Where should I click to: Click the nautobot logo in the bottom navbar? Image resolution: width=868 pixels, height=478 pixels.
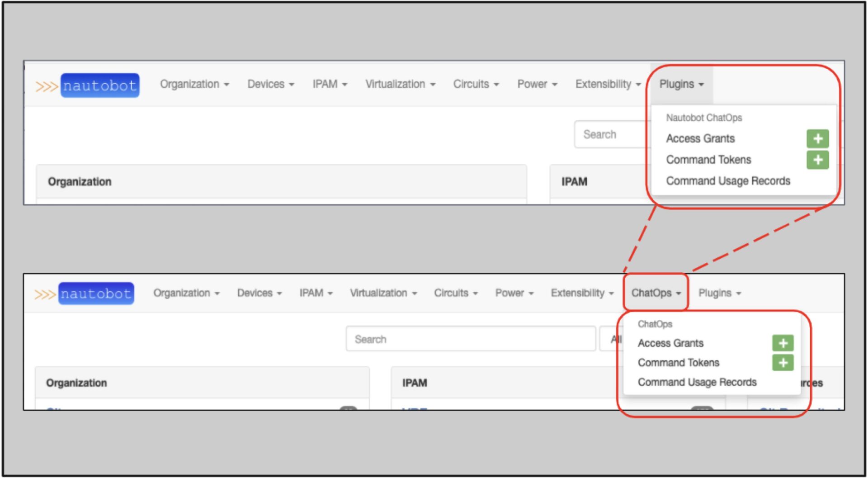pyautogui.click(x=96, y=293)
